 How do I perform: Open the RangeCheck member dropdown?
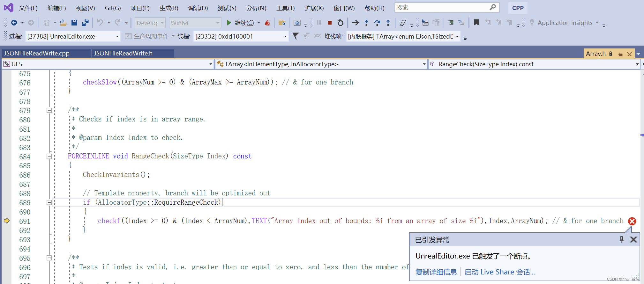(534, 64)
